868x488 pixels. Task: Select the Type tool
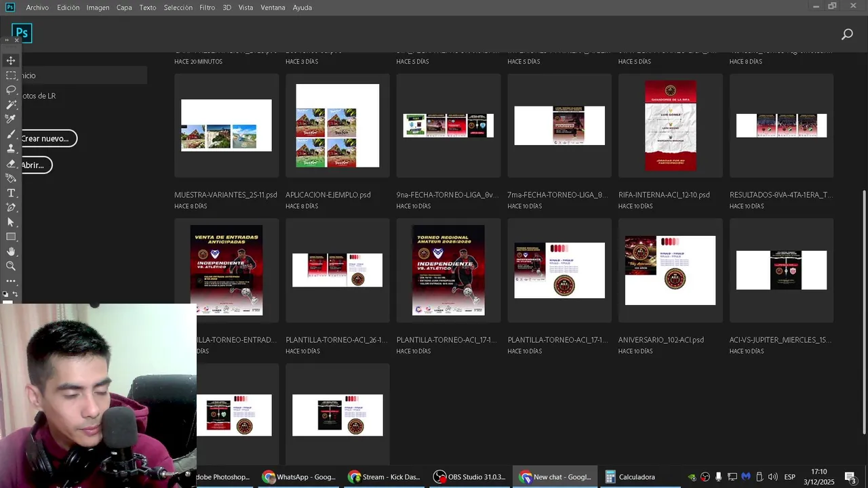pyautogui.click(x=11, y=193)
